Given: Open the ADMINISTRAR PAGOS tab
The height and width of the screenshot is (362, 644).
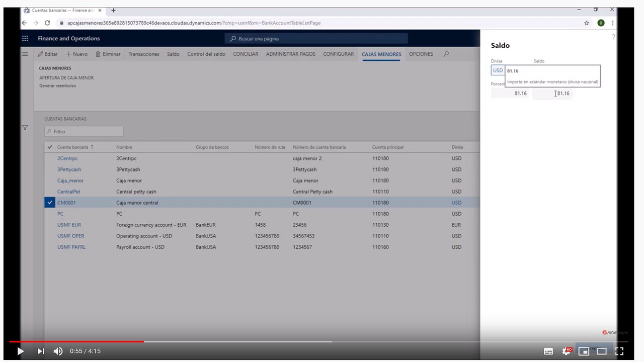Looking at the screenshot, I should 291,54.
